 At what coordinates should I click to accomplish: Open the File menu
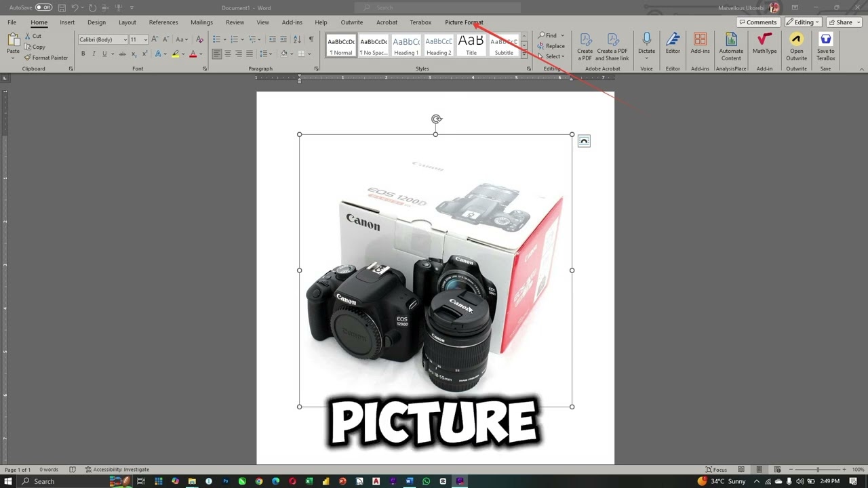[x=12, y=22]
